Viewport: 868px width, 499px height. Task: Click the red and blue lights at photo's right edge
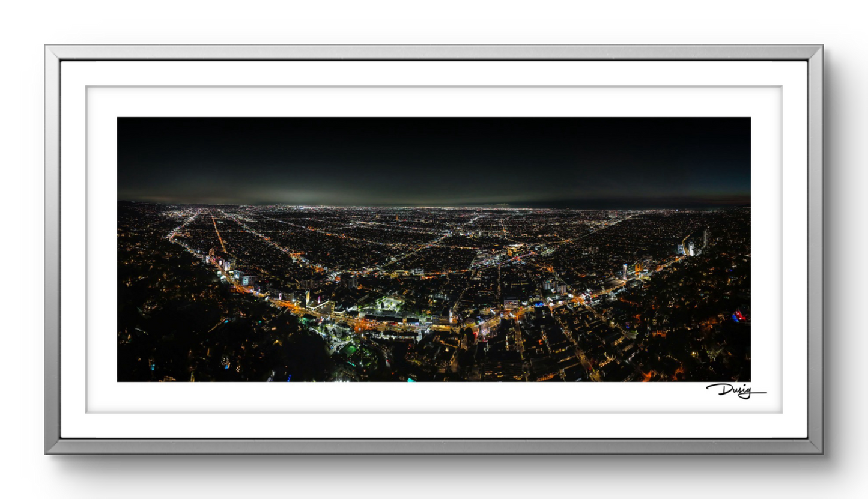(740, 315)
